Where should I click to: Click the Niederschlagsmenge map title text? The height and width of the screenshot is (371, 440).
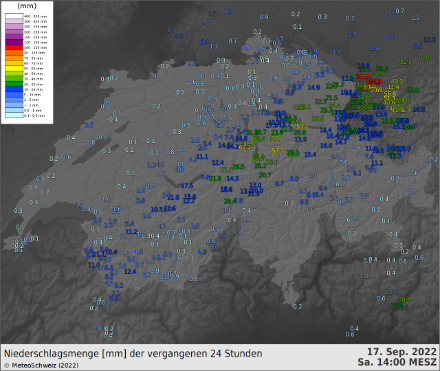pyautogui.click(x=133, y=353)
